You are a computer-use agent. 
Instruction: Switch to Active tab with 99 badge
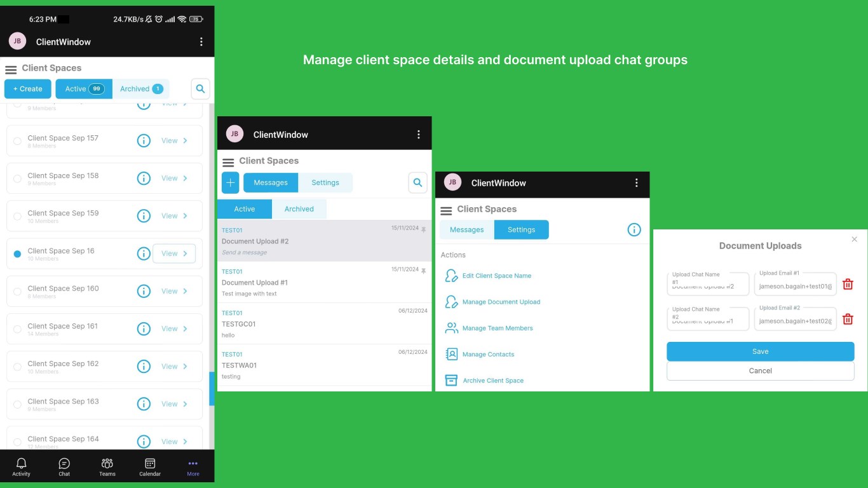pos(84,89)
